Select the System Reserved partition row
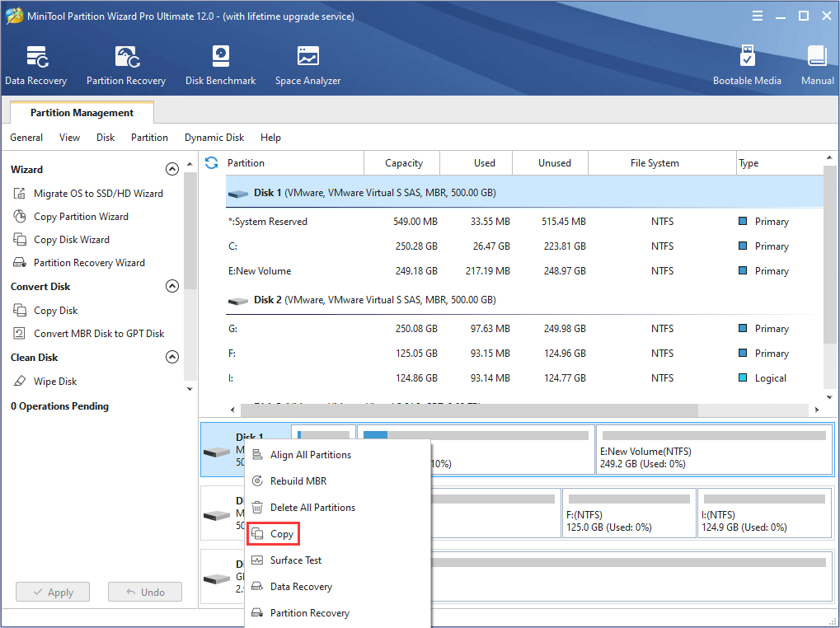 point(524,222)
